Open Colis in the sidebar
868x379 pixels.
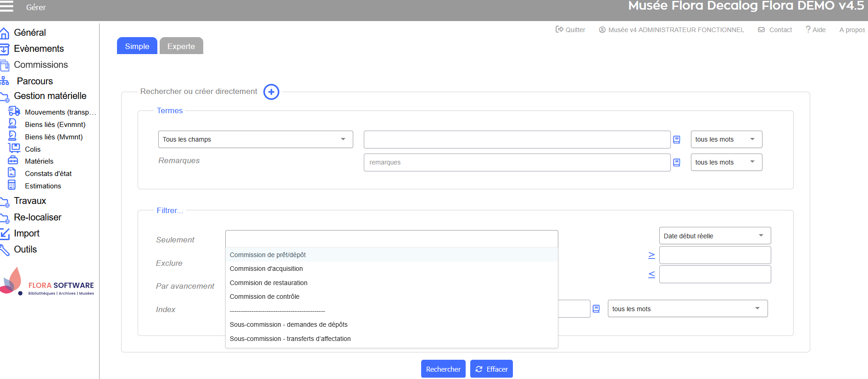pyautogui.click(x=33, y=149)
